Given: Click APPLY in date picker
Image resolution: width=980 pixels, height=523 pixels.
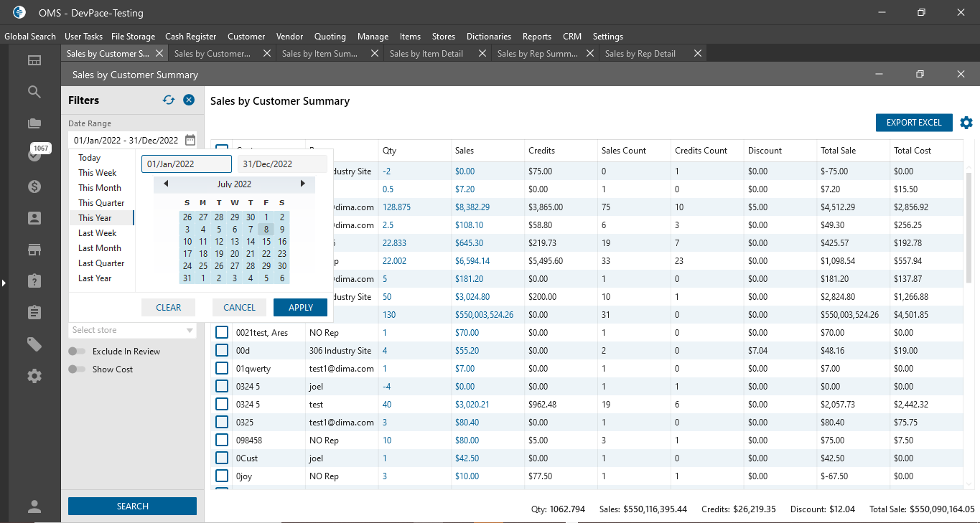Looking at the screenshot, I should pos(300,308).
